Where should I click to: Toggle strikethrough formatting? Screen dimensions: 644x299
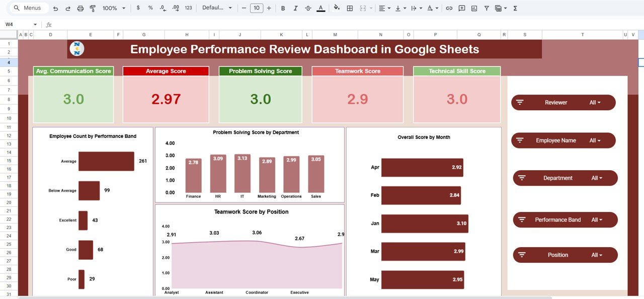point(308,8)
